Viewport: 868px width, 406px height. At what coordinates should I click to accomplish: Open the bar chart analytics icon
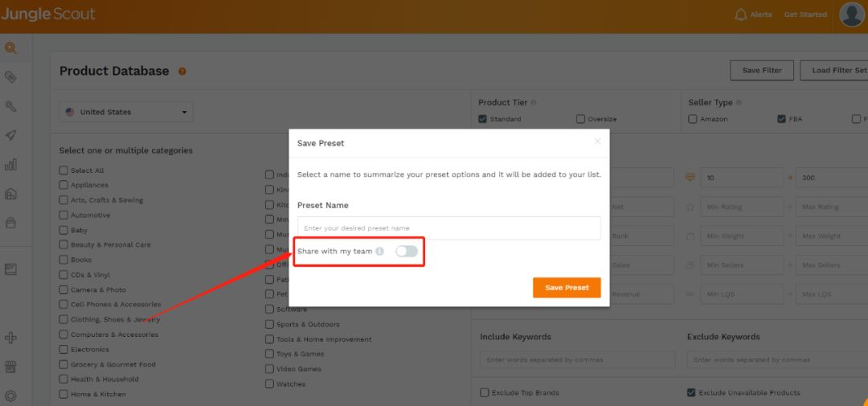(10, 165)
